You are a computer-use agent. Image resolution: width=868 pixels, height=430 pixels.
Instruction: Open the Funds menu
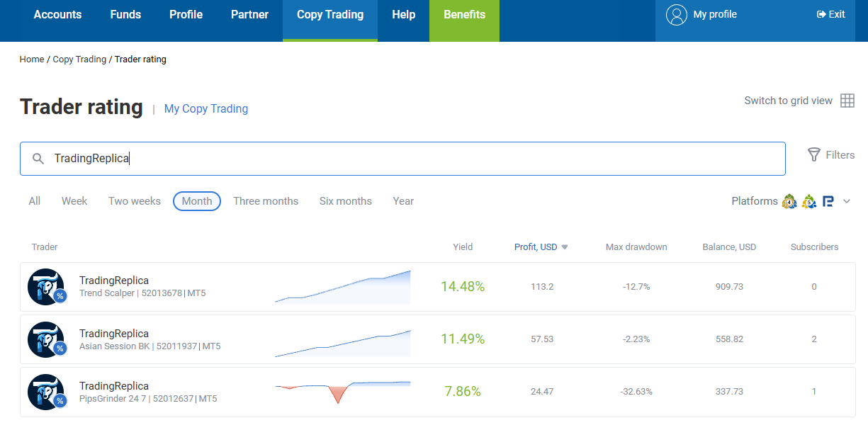[x=125, y=14]
